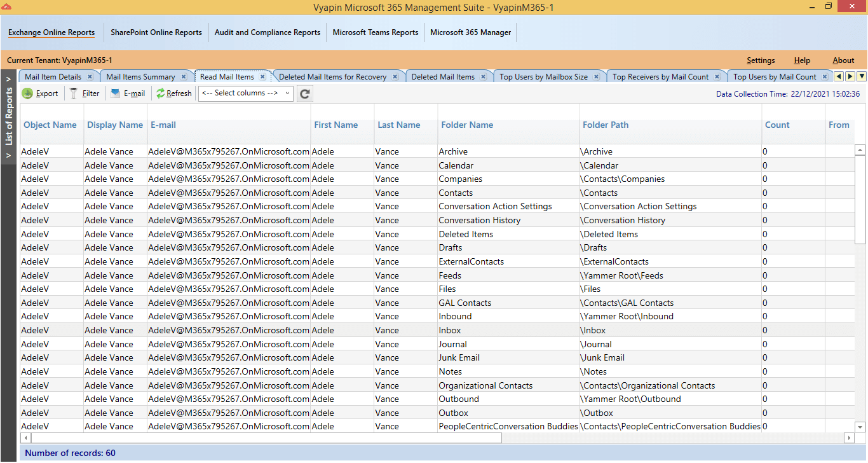Click the horizontal scrollbar thumb of the table
This screenshot has height=463, width=868.
266,438
